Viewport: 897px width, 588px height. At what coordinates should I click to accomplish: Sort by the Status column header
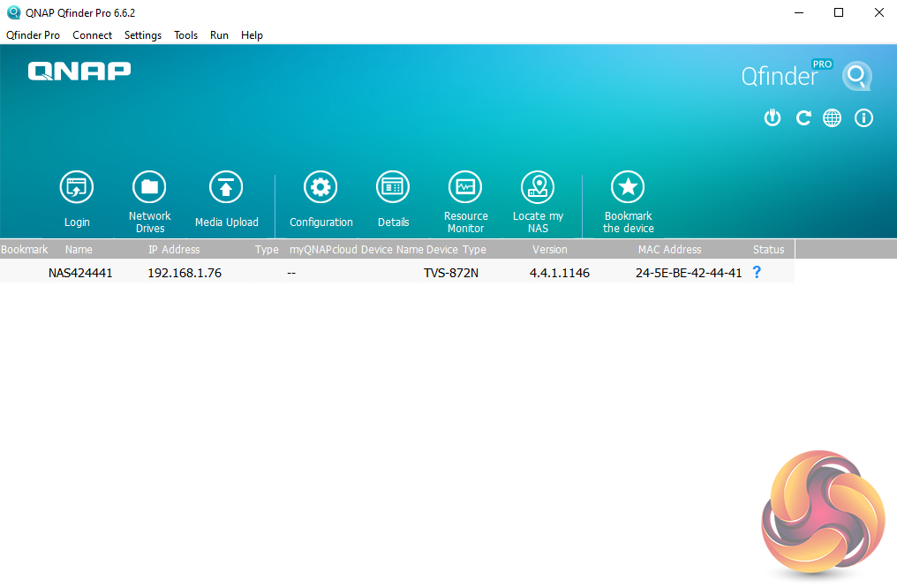[x=768, y=249]
